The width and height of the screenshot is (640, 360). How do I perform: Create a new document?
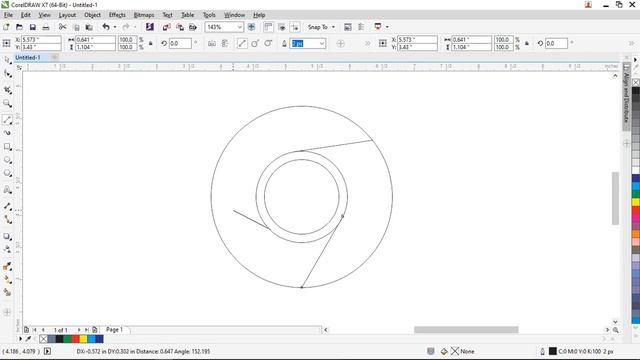pyautogui.click(x=6, y=27)
